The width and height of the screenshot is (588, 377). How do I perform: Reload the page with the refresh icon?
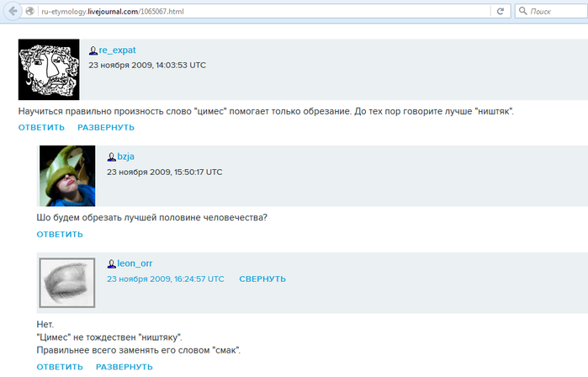tap(501, 11)
